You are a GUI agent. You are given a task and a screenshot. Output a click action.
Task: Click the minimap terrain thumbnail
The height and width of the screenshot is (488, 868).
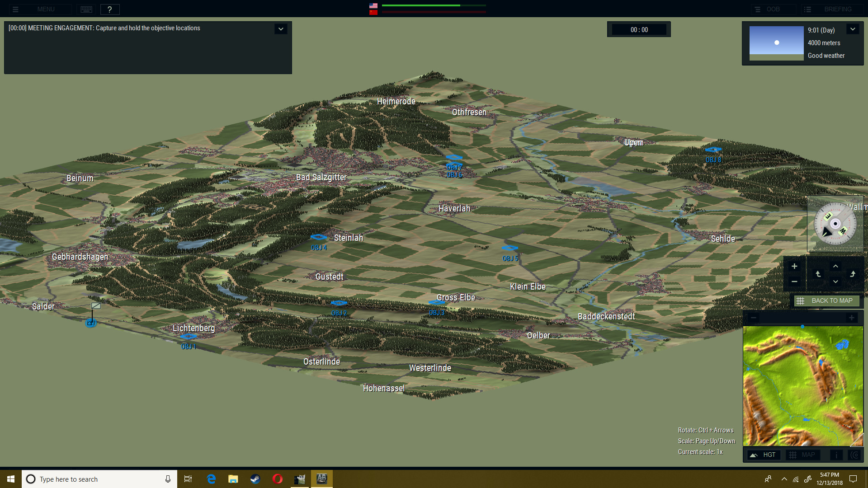803,386
